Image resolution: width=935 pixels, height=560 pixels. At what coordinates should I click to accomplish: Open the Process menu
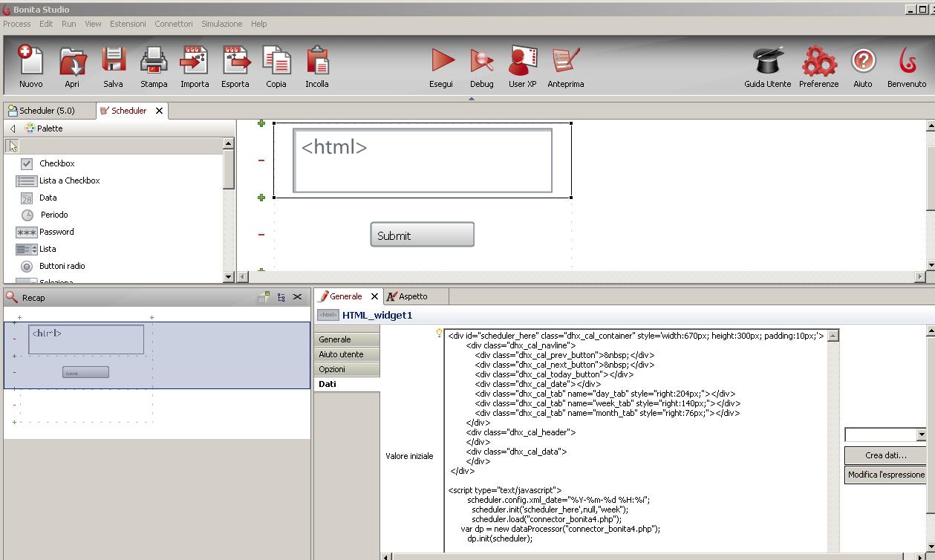click(x=17, y=24)
